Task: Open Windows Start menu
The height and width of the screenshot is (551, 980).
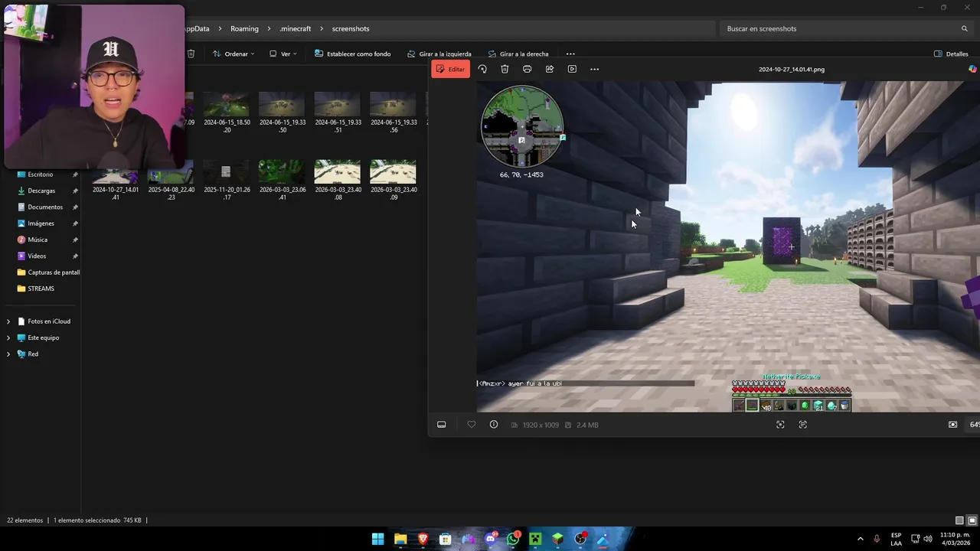Action: click(378, 540)
